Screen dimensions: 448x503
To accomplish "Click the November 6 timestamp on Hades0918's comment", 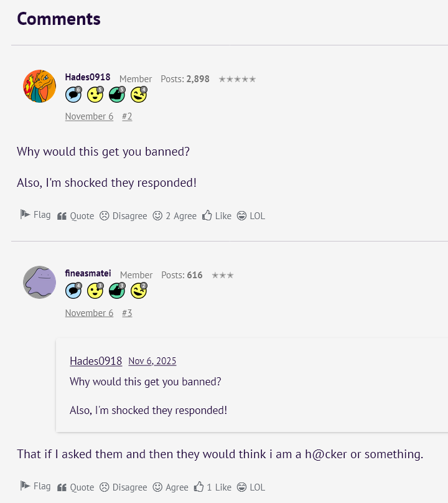I will tap(89, 116).
